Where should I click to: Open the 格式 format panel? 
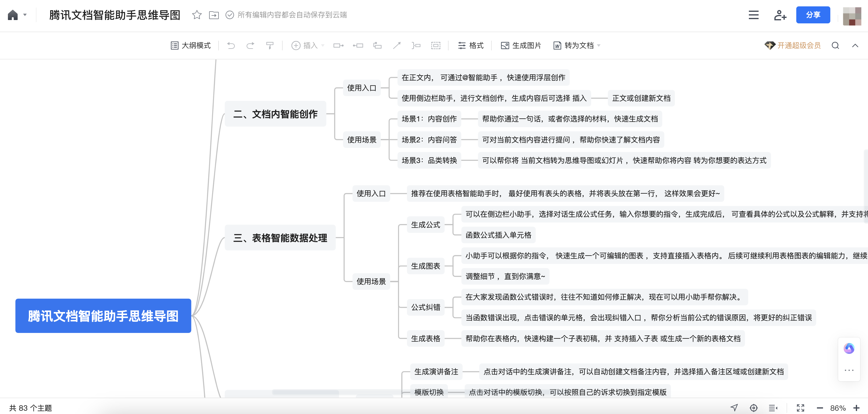tap(471, 46)
